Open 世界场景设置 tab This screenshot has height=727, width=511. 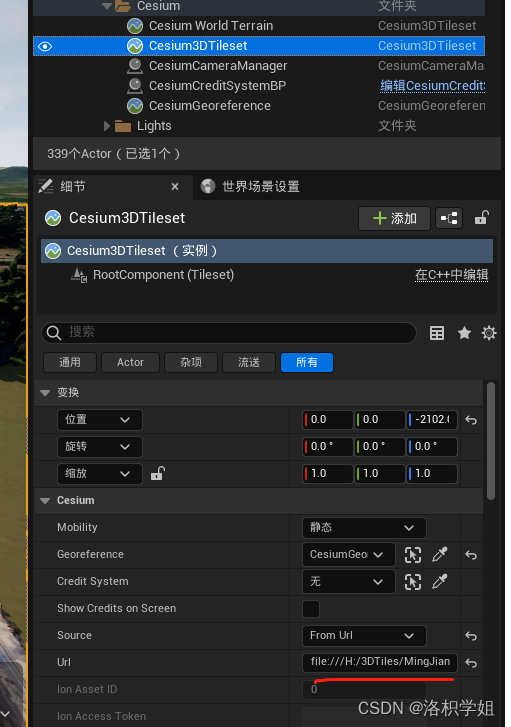click(250, 186)
